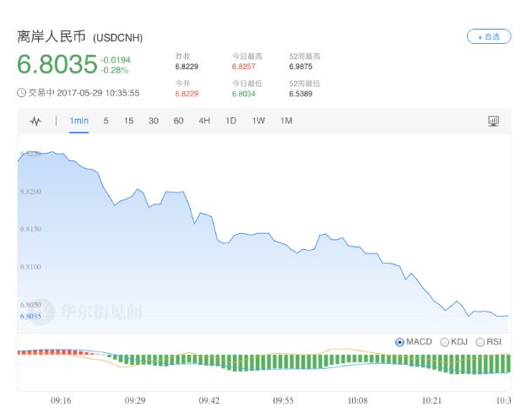Switch to the 1min timeframe tab
The image size is (532, 418).
(79, 121)
